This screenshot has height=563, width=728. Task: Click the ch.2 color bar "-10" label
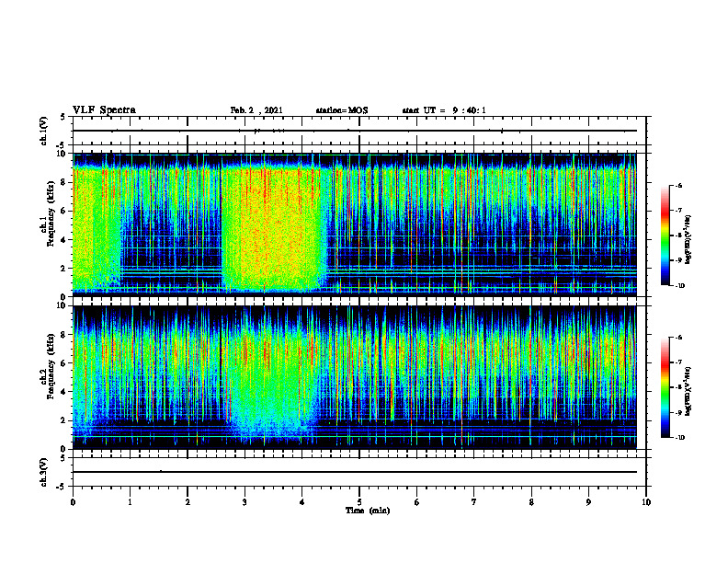[x=680, y=438]
